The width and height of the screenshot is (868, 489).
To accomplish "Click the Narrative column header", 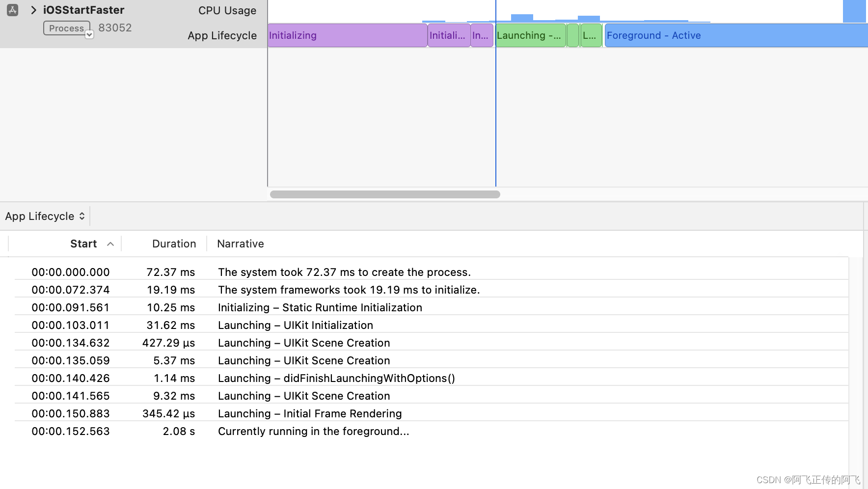I will pos(241,244).
